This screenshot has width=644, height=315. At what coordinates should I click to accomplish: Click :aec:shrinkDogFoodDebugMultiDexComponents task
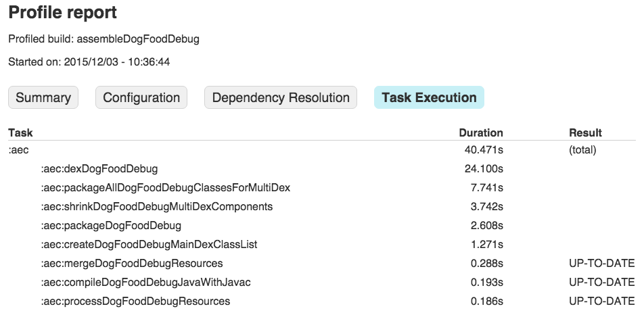pyautogui.click(x=156, y=206)
